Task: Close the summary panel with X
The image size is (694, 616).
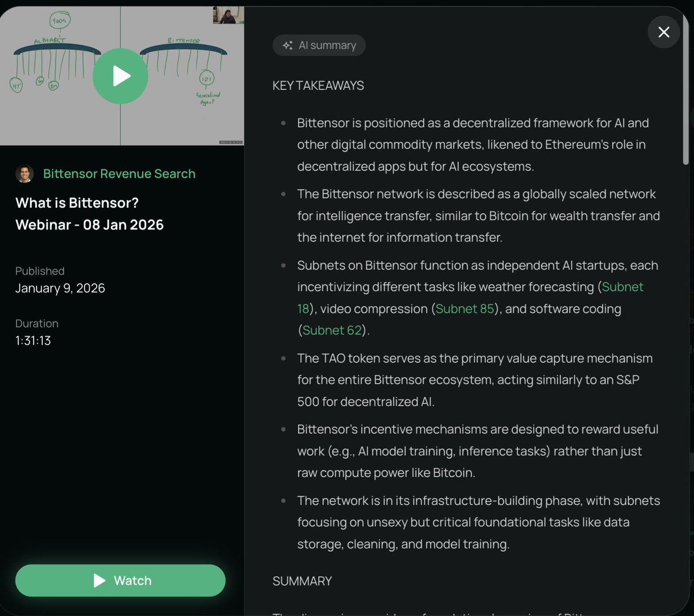Action: tap(663, 32)
